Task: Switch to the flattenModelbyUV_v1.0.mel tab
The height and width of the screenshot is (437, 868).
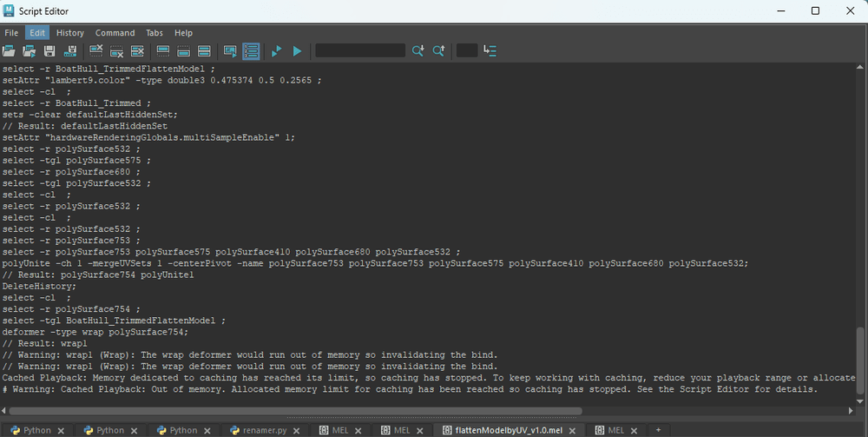Action: tap(509, 430)
